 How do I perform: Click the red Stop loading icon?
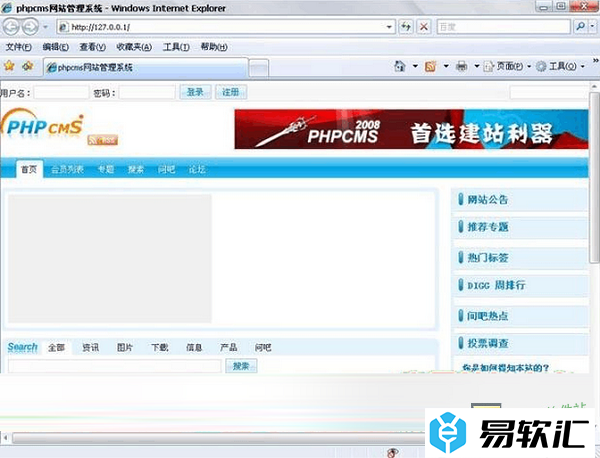(424, 27)
